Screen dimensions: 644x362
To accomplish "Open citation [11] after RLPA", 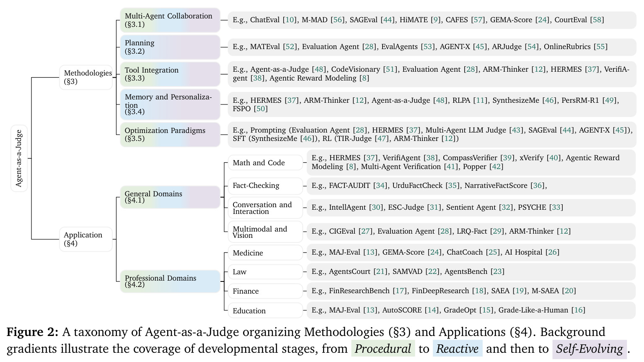I will pyautogui.click(x=480, y=100).
